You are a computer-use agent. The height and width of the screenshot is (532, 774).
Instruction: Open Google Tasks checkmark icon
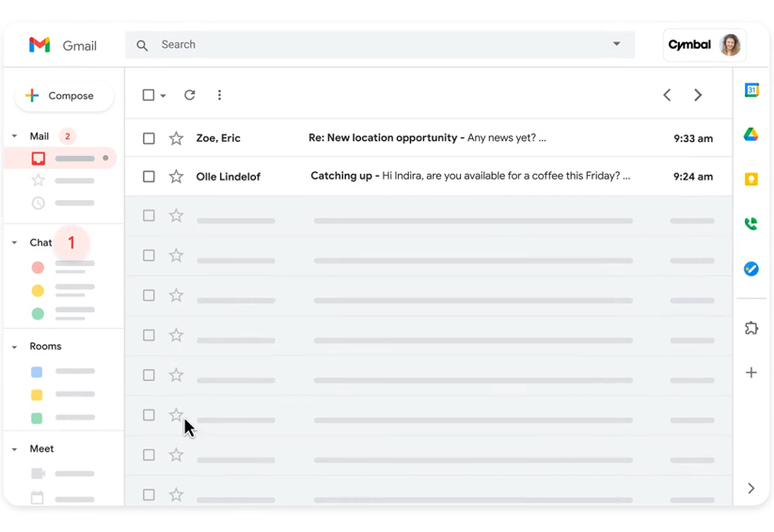tap(750, 269)
